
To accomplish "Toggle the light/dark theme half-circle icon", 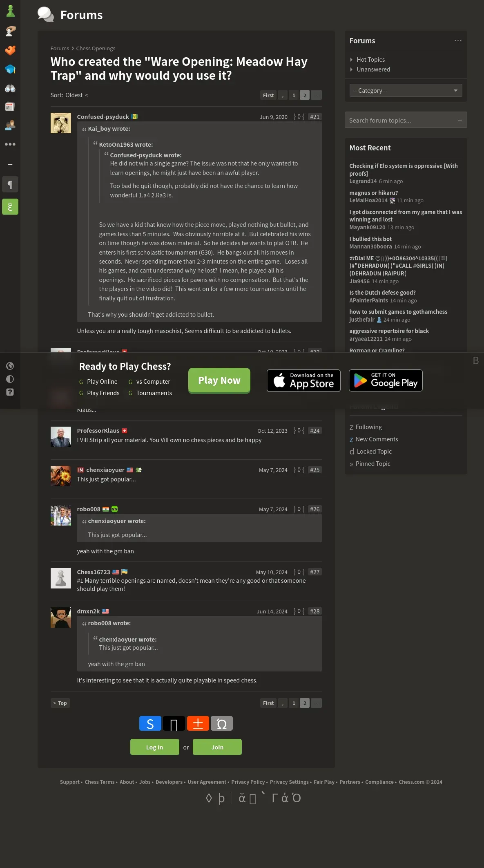I will pos(10,379).
